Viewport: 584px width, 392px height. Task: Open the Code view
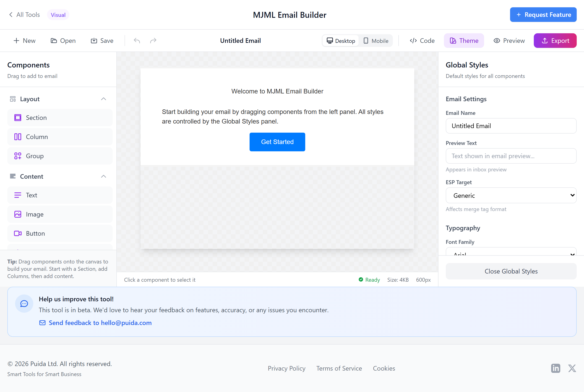point(422,41)
